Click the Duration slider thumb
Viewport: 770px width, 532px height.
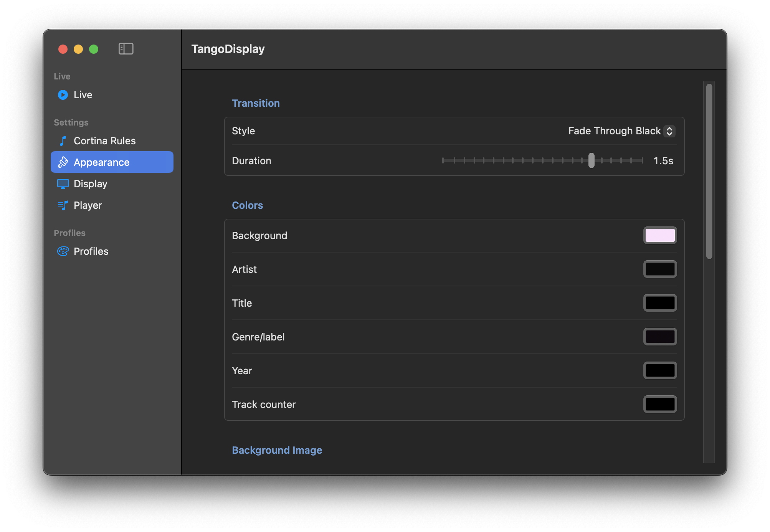[x=592, y=160]
